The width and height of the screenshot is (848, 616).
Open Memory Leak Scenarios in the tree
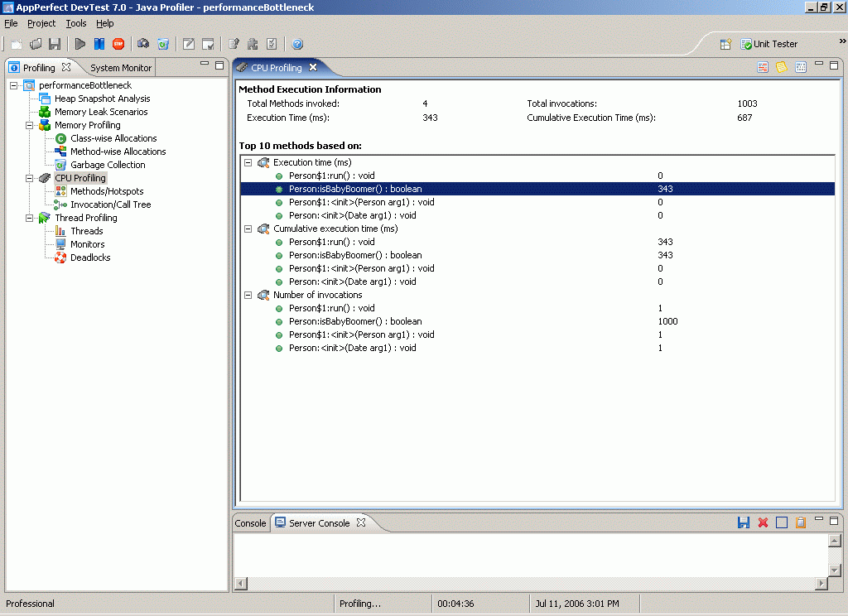tap(101, 112)
